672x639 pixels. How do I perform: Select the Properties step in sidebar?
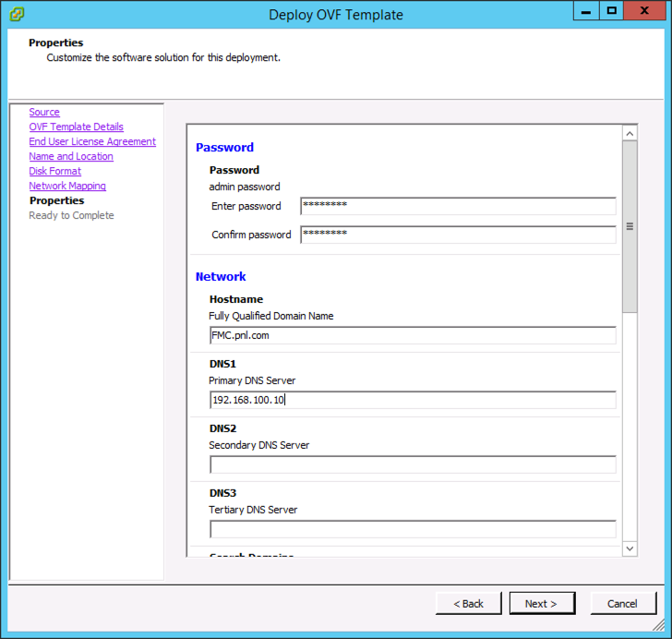(56, 200)
